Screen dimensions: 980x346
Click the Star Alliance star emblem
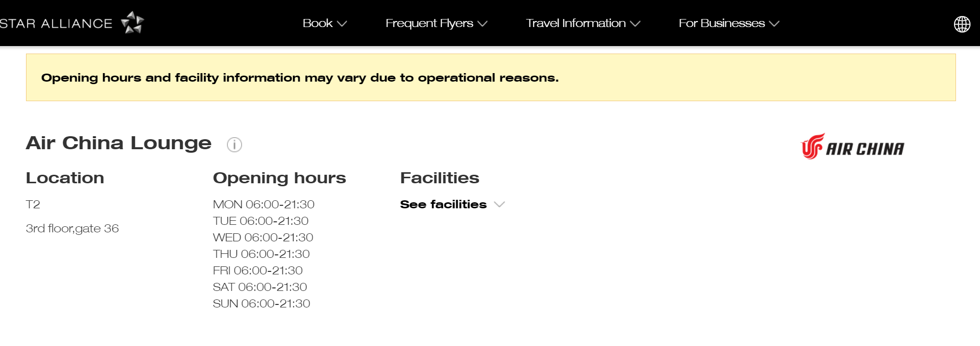(x=132, y=23)
